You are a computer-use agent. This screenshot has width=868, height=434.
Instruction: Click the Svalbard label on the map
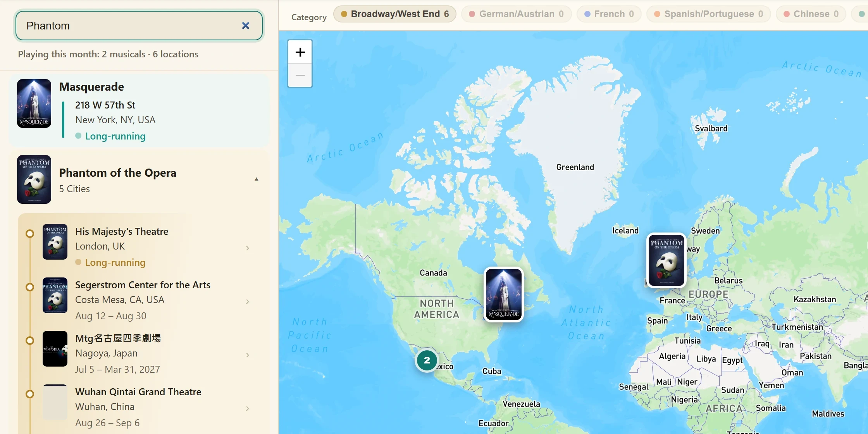[711, 128]
